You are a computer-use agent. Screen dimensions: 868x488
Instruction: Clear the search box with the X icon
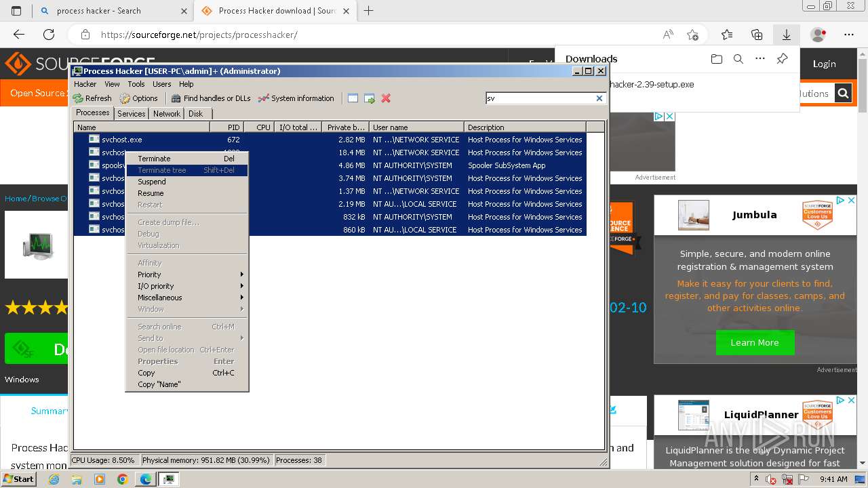[599, 98]
